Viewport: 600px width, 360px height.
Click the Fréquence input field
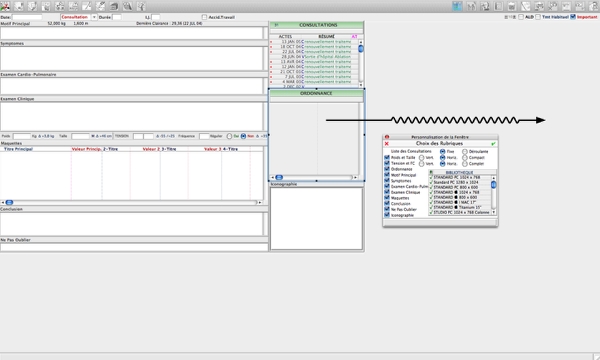(204, 136)
